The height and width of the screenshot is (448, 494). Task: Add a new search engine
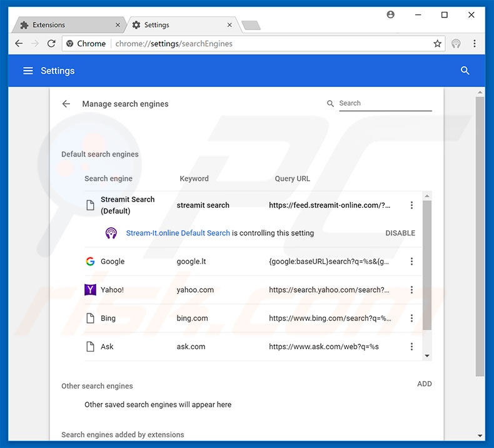(425, 384)
